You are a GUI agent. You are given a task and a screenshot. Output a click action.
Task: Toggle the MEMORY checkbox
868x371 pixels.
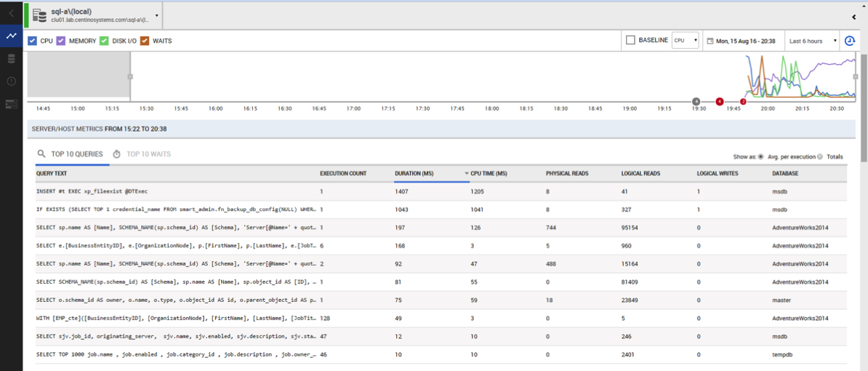click(61, 41)
